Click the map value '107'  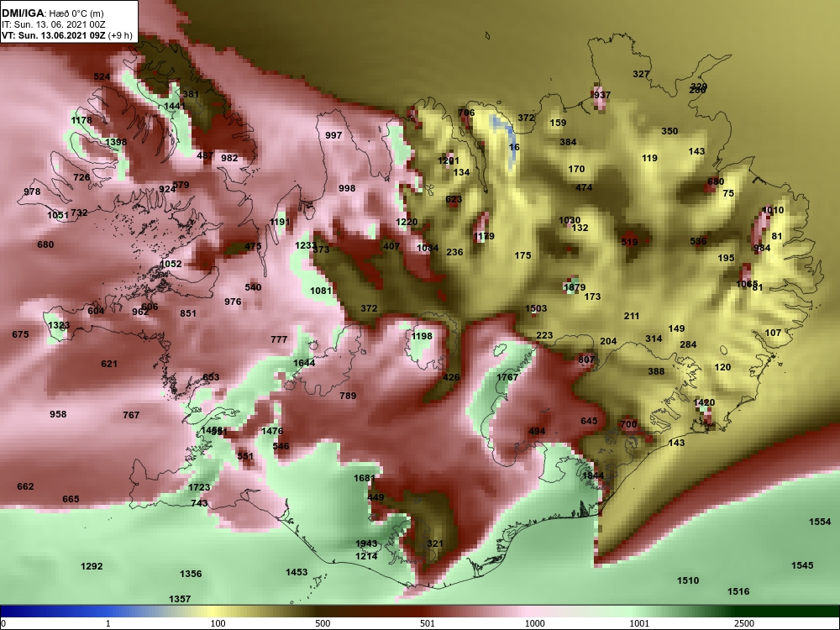coord(773,333)
